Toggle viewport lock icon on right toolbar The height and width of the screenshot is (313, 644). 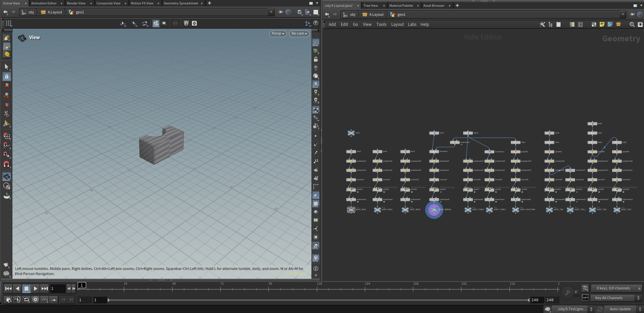(x=315, y=59)
